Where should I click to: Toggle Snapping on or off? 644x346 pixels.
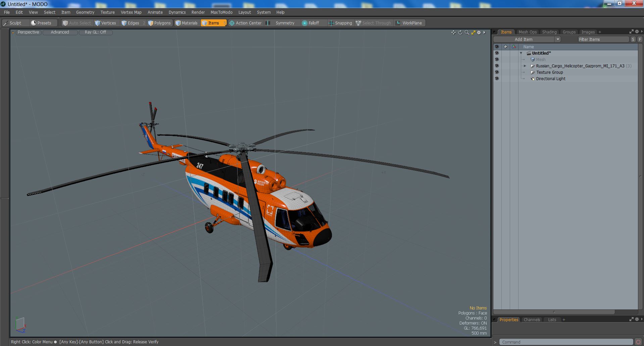tap(340, 23)
